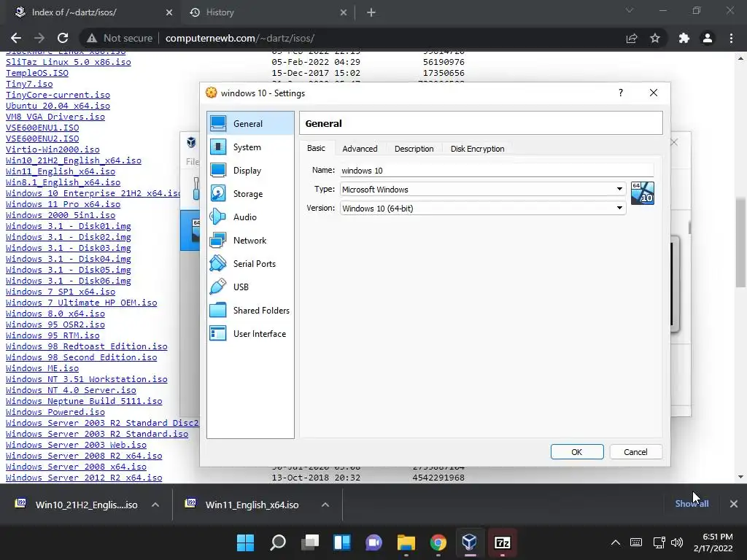Expand Win11_English_x64.iso download options chevron
The image size is (747, 560).
325,505
